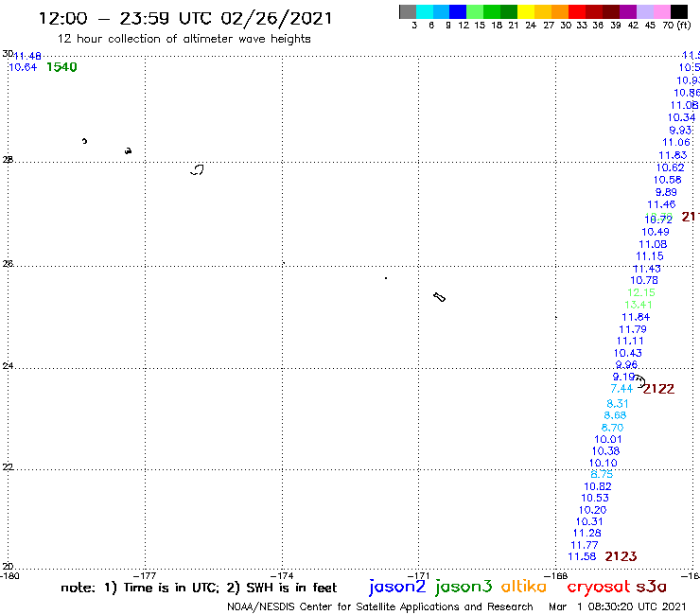Select the light green value '13.41'
This screenshot has width=700, height=615.
[639, 305]
